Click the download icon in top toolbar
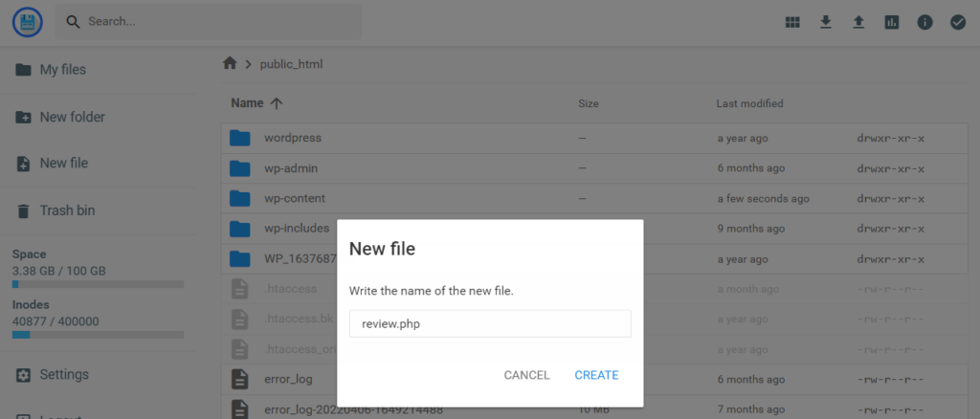 point(826,22)
